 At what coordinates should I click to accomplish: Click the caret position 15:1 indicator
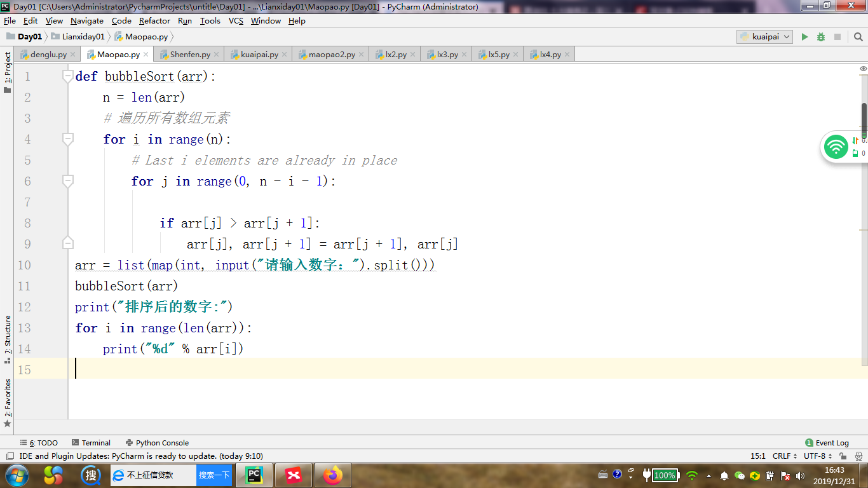(x=758, y=456)
